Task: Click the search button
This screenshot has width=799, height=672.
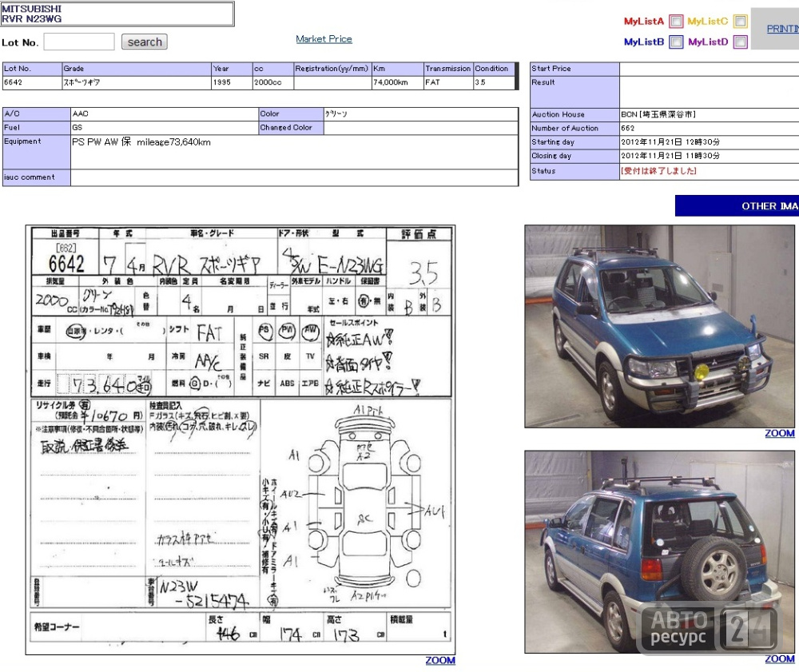Action: tap(145, 42)
